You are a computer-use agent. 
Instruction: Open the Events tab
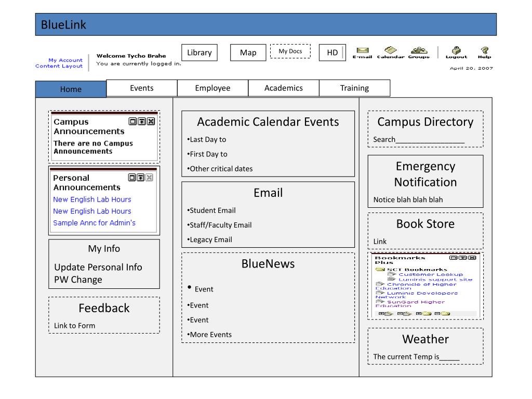[142, 88]
